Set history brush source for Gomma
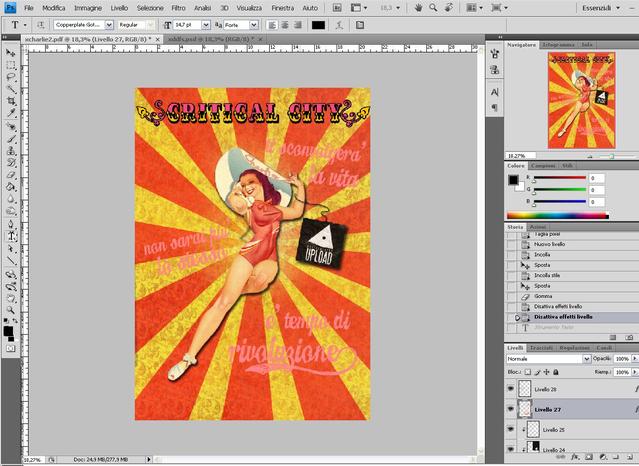Screen dimensions: 639x466 511,296
